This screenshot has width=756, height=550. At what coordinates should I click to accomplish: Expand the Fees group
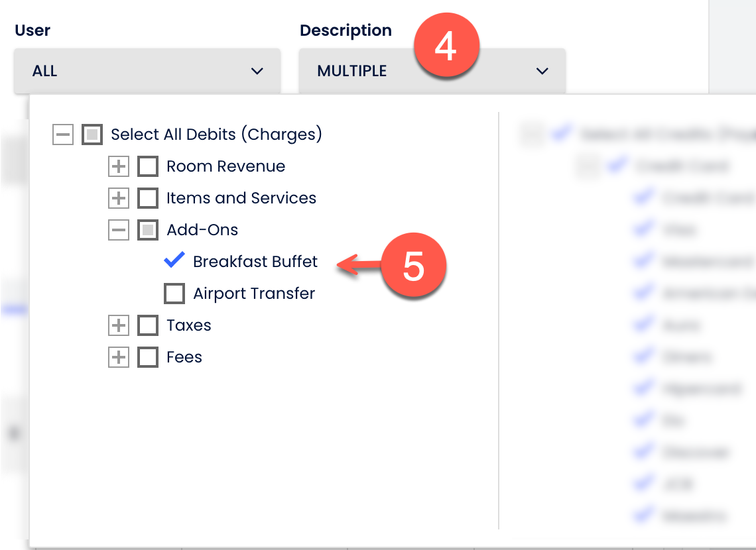pyautogui.click(x=118, y=357)
